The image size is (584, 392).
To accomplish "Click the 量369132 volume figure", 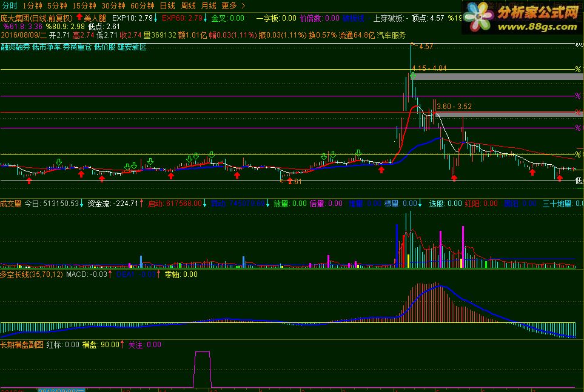I will pos(159,35).
